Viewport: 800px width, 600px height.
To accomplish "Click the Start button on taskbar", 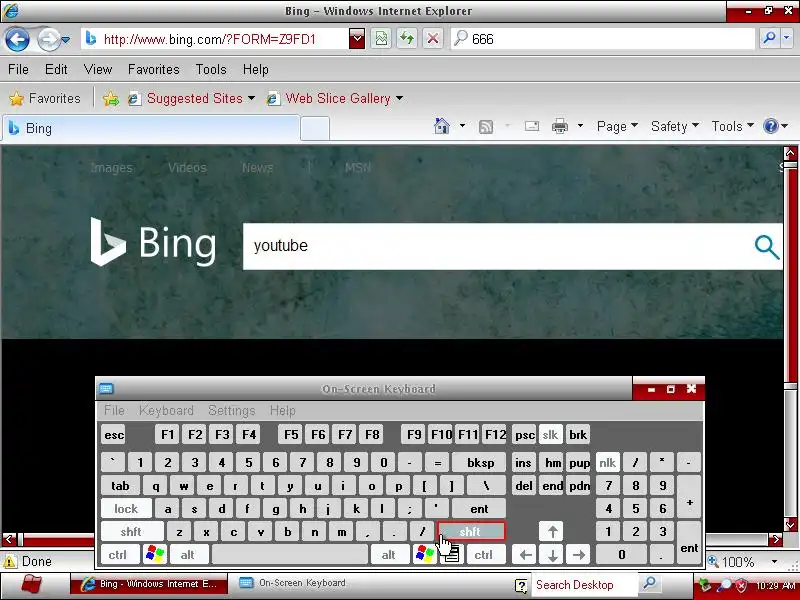I will click(x=32, y=585).
